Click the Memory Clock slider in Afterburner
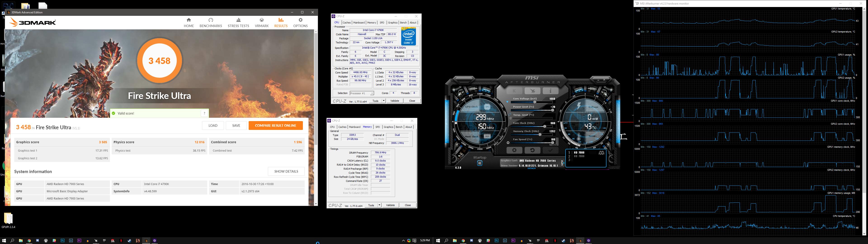The width and height of the screenshot is (868, 244). (532, 134)
